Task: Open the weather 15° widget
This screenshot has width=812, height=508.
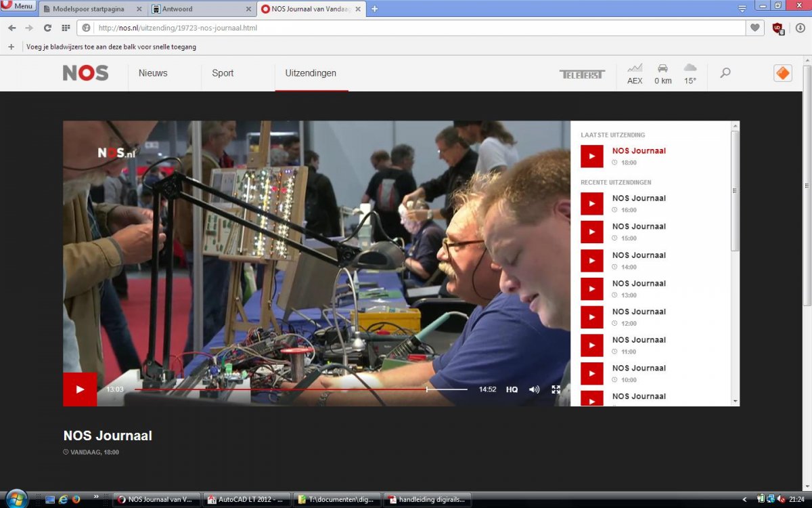Action: (x=690, y=74)
